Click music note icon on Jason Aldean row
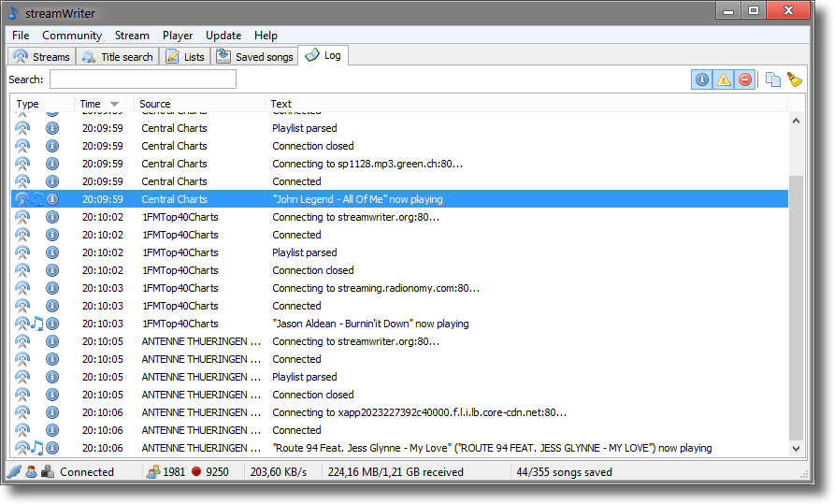This screenshot has height=504, width=834. pos(37,324)
